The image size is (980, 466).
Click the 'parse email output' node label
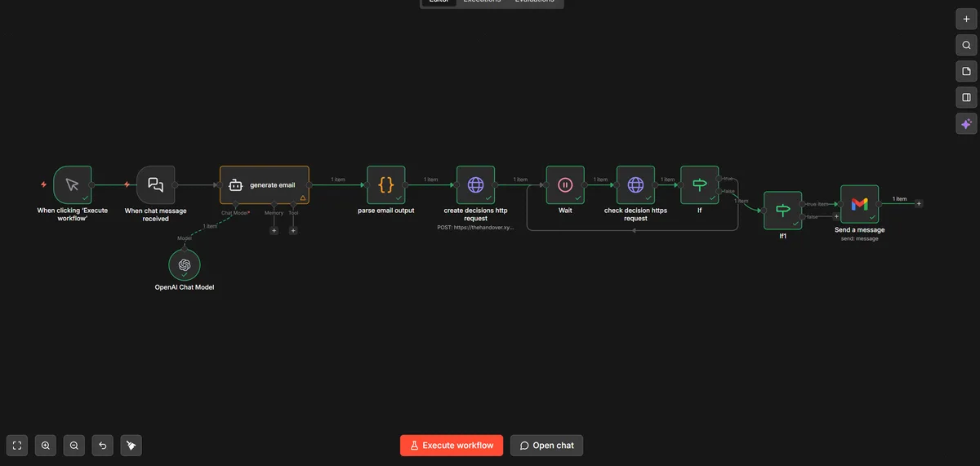tap(386, 211)
